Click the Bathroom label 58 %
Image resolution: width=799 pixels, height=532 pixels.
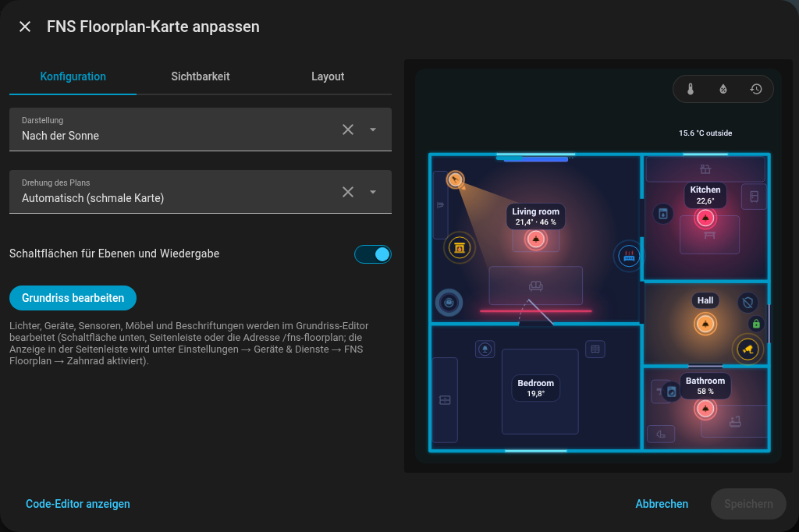pyautogui.click(x=705, y=386)
